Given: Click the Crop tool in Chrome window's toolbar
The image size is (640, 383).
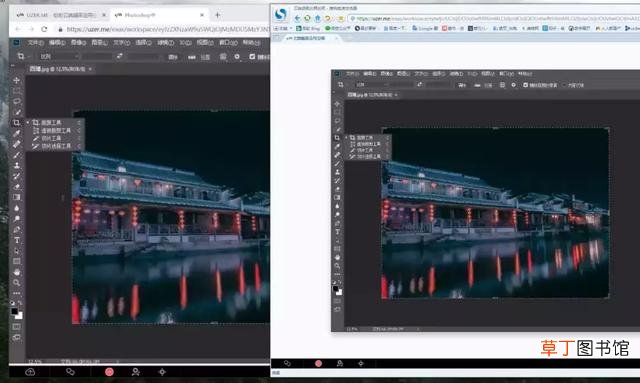Looking at the screenshot, I should 17,122.
